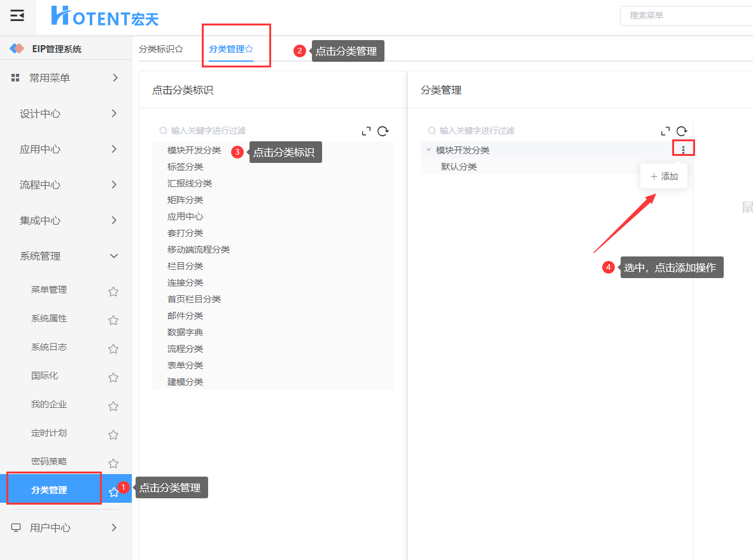Screen dimensions: 753x560
Task: Open 定时计划 submenu item
Action: pos(49,433)
